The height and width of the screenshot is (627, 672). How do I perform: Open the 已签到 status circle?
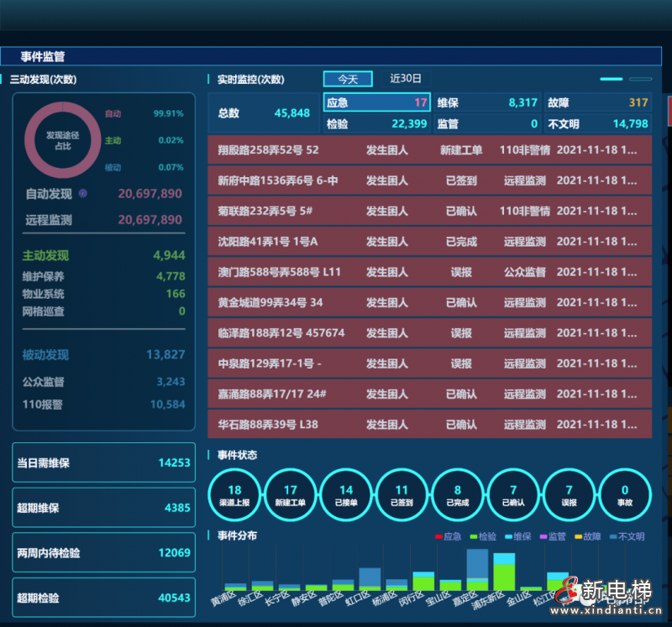tap(402, 494)
